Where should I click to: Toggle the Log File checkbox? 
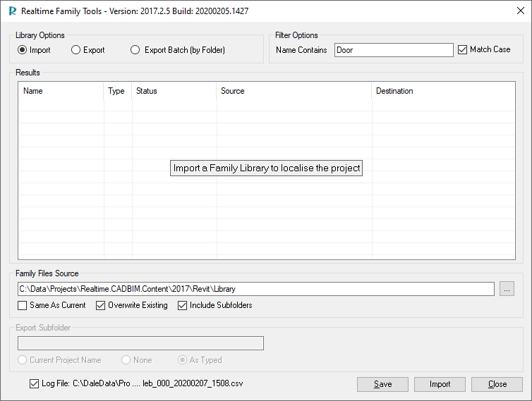click(x=34, y=383)
